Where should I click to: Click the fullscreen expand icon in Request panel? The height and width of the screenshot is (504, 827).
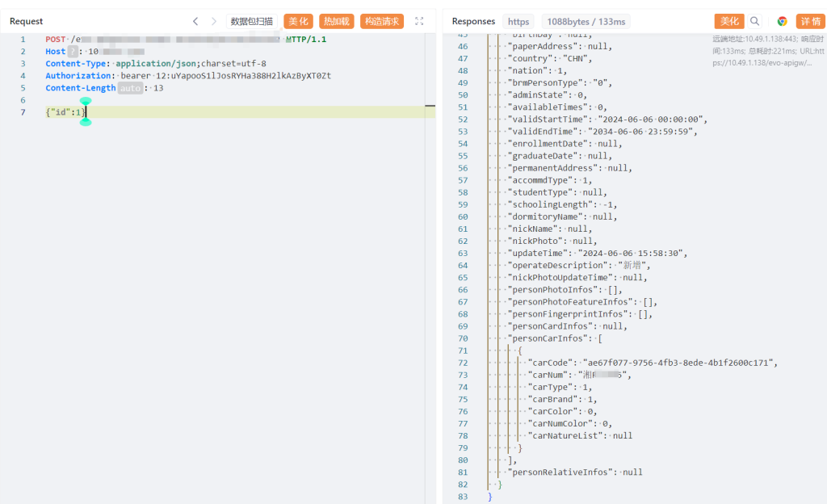click(419, 21)
